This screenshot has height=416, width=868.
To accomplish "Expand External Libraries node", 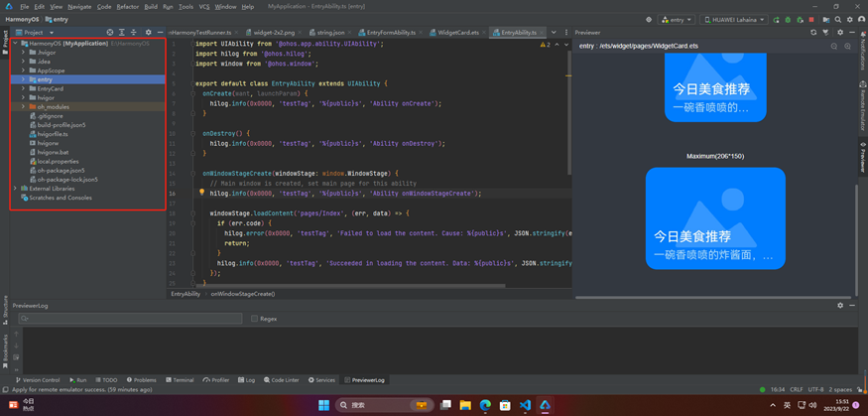I will tap(15, 189).
